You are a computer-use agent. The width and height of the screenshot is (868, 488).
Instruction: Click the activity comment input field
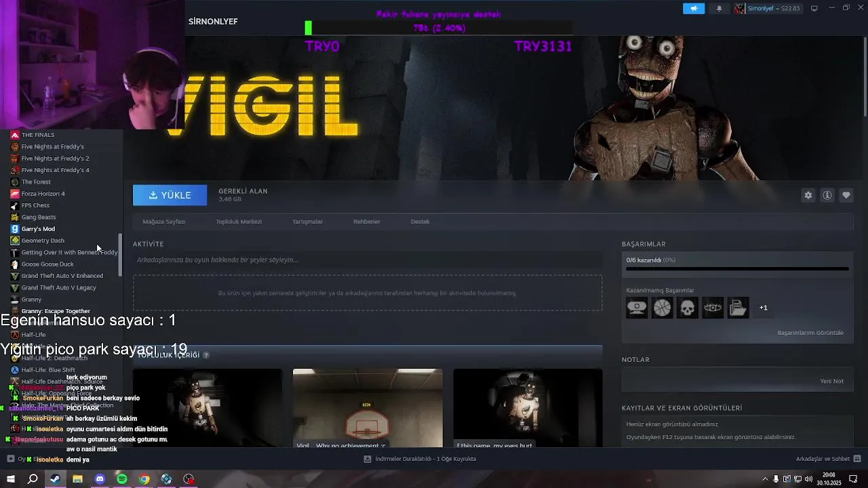tap(368, 260)
